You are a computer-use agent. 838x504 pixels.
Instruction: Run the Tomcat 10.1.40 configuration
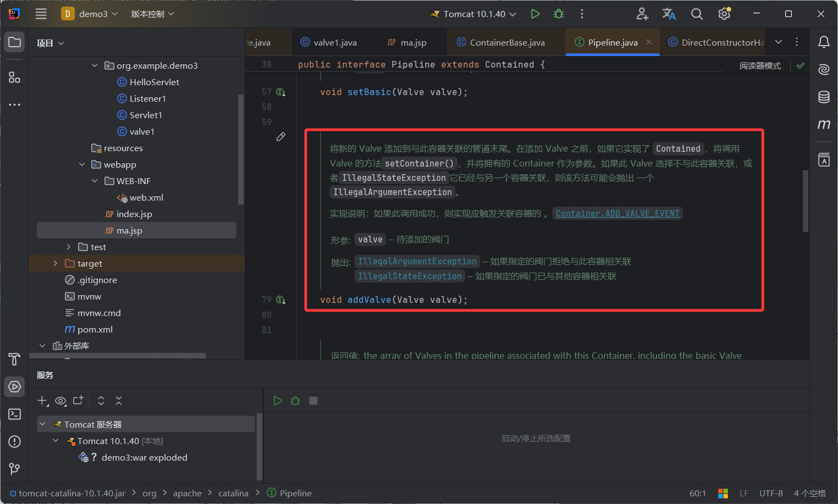coord(535,14)
